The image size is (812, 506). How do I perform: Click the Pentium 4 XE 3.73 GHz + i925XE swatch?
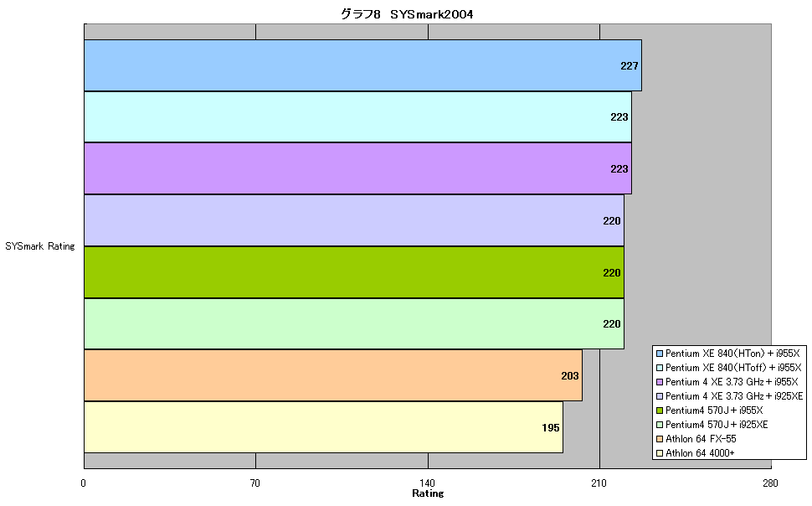(x=660, y=396)
